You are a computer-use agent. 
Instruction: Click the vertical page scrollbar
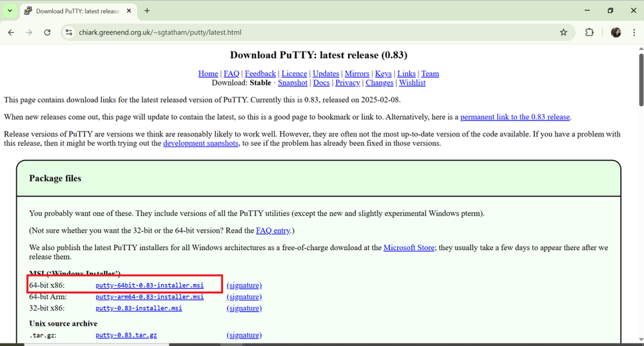tap(640, 77)
